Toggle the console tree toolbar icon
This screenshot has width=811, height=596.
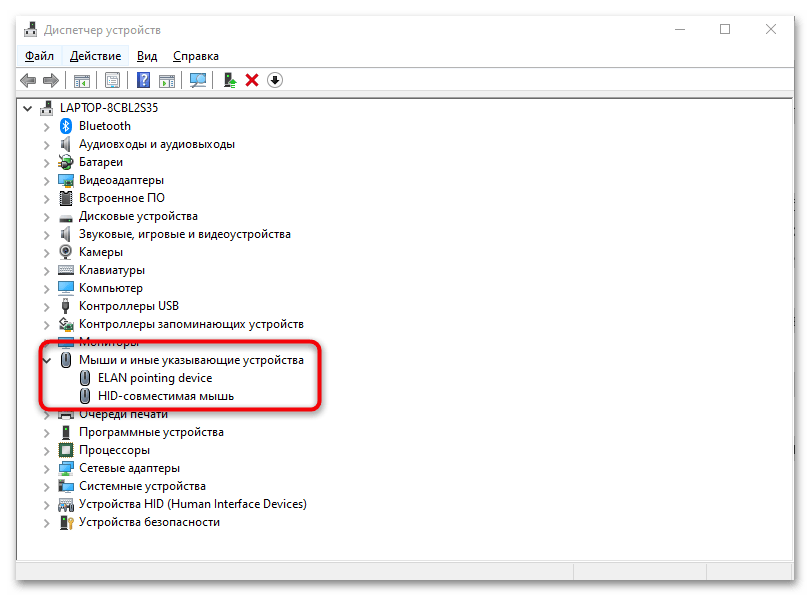[x=82, y=81]
